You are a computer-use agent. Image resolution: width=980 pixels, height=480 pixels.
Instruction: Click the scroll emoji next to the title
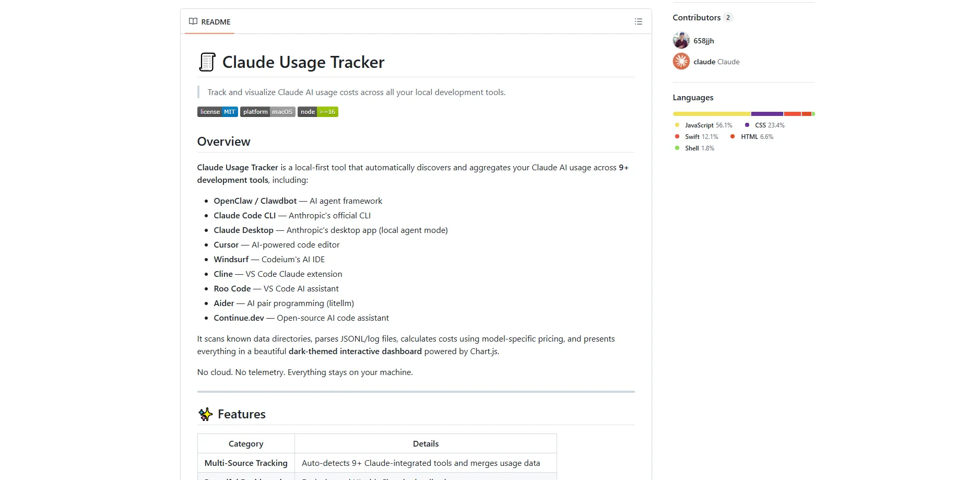(x=207, y=62)
